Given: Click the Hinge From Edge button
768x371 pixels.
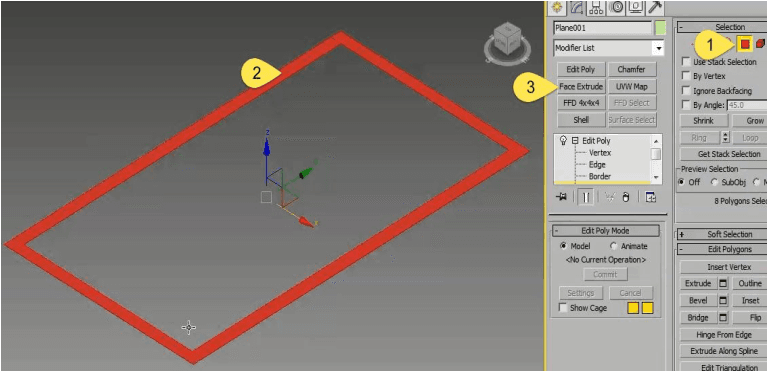Looking at the screenshot, I should pos(724,335).
